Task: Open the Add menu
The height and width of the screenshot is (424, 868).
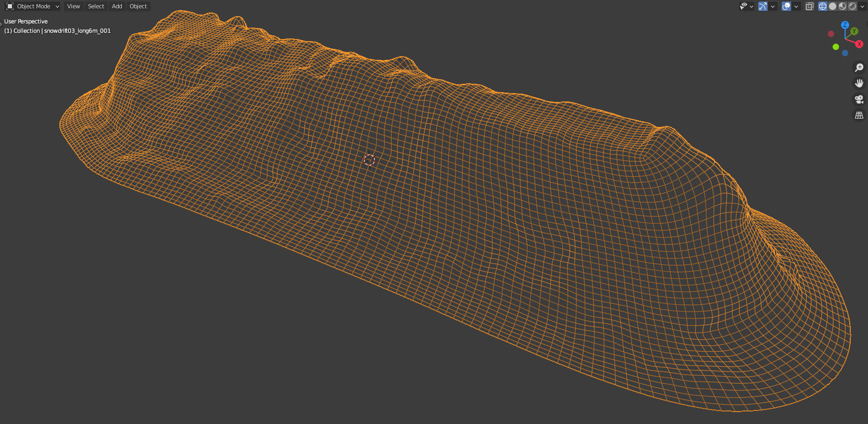Action: click(117, 6)
